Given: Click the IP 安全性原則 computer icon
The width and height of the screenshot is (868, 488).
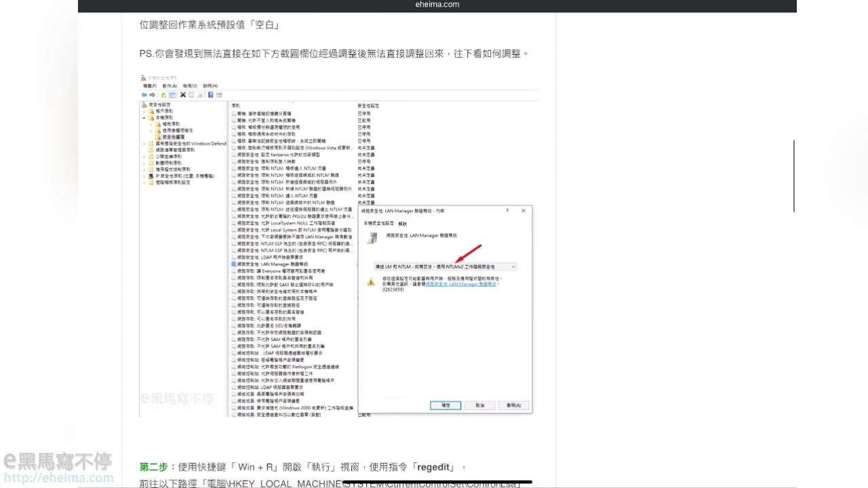Looking at the screenshot, I should (151, 176).
